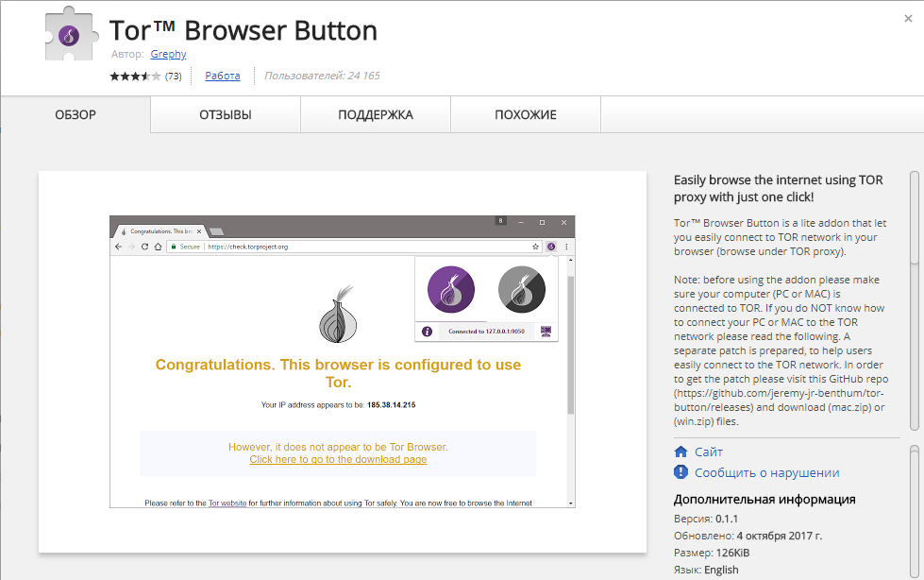Click the star rating with 73 reviews

point(145,76)
